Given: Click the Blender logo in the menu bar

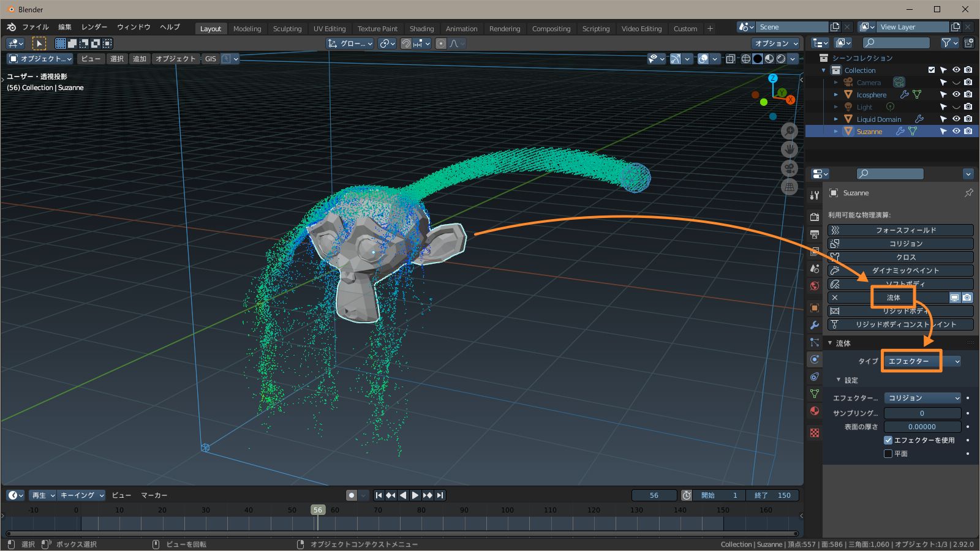Looking at the screenshot, I should 11,27.
